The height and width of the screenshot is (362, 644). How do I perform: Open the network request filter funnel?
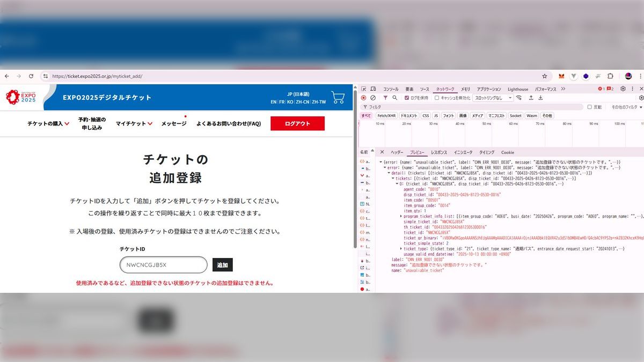385,98
